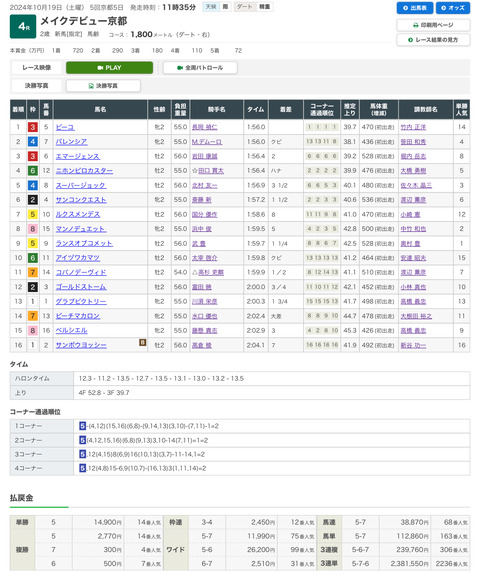Click the blue 5 marker in 4コーナー row
The width and height of the screenshot is (480, 575).
[83, 468]
